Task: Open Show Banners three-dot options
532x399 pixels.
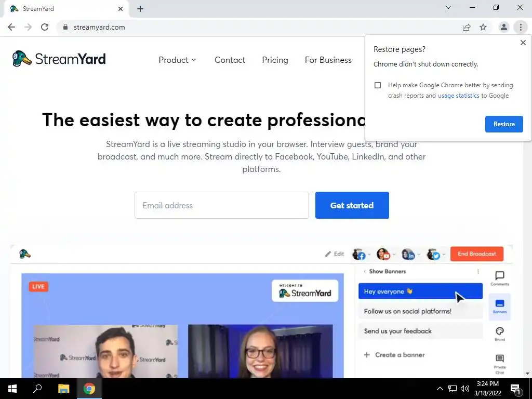Action: coord(478,271)
